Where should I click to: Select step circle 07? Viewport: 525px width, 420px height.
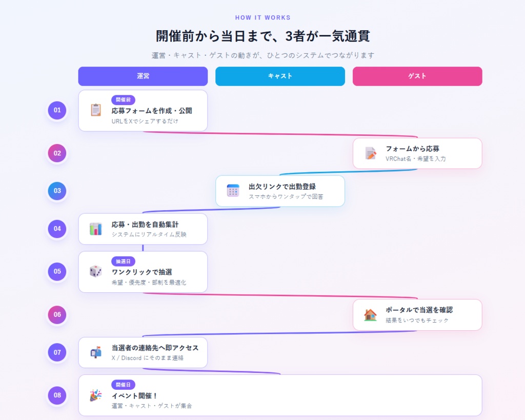[57, 352]
